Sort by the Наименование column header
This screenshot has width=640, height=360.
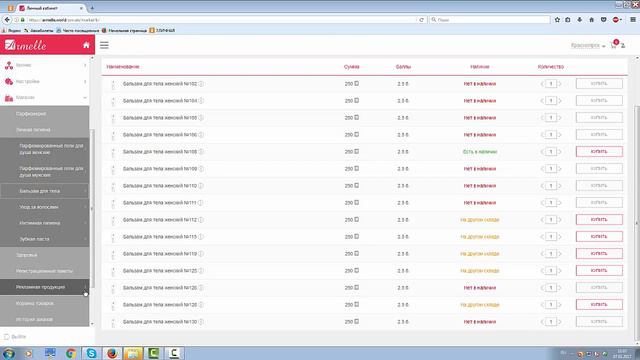[x=123, y=67]
